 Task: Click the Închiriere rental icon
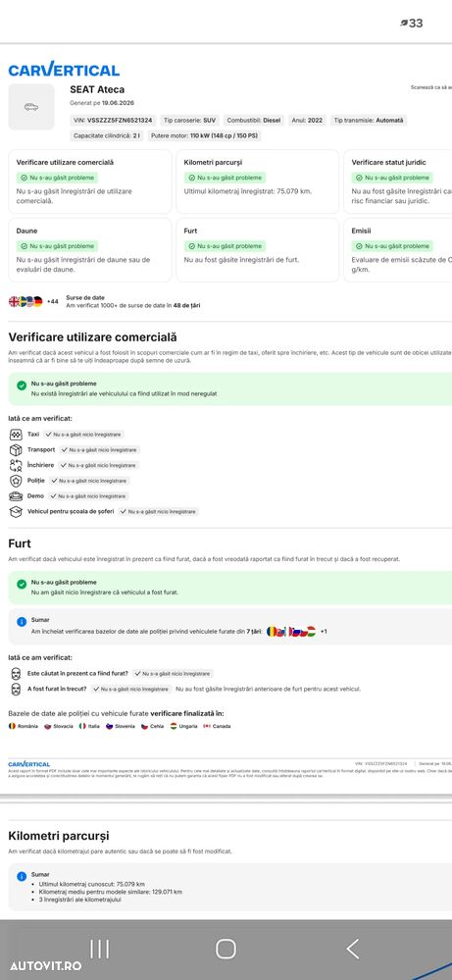point(16,465)
